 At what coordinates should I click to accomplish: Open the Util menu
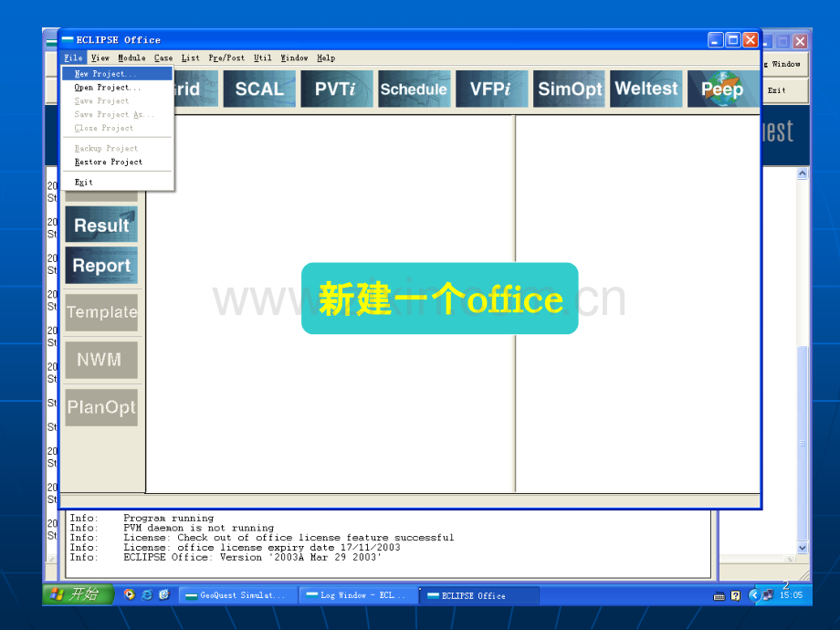(263, 58)
